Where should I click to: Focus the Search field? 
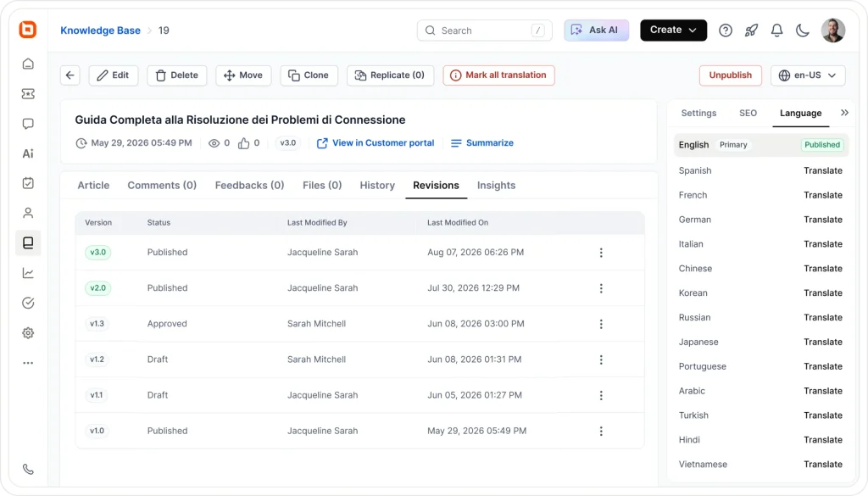484,31
